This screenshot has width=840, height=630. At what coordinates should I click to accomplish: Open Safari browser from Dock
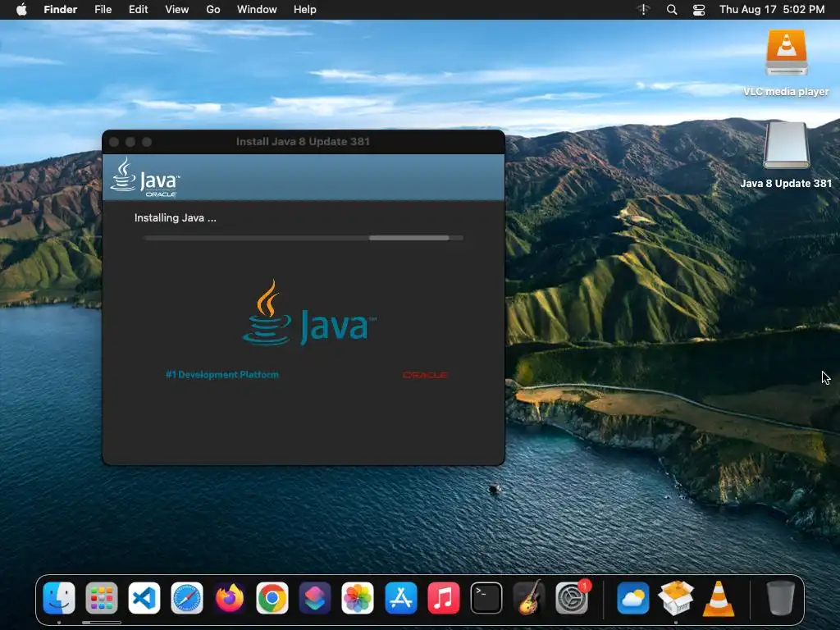point(187,598)
